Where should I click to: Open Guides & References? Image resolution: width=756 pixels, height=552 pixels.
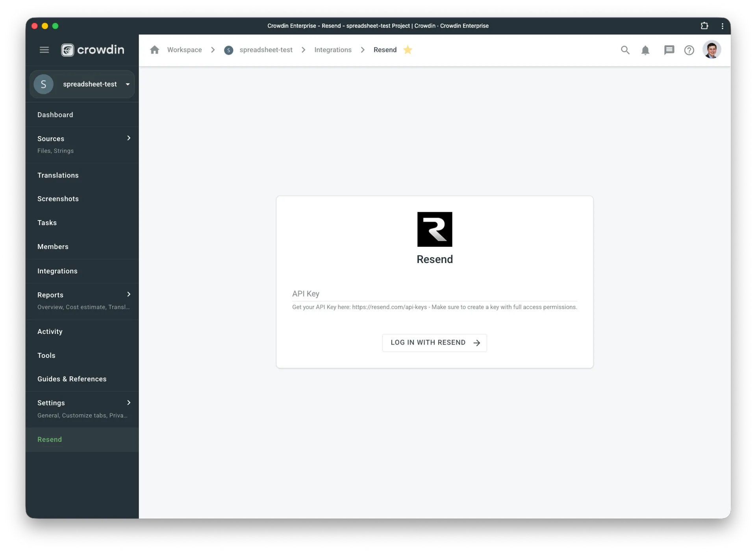[x=72, y=379]
